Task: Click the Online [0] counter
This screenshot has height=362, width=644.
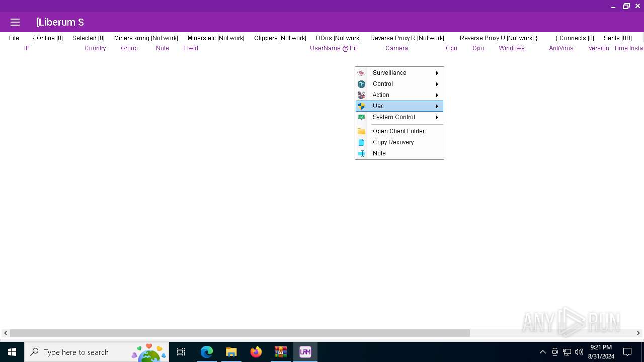Action: 48,38
